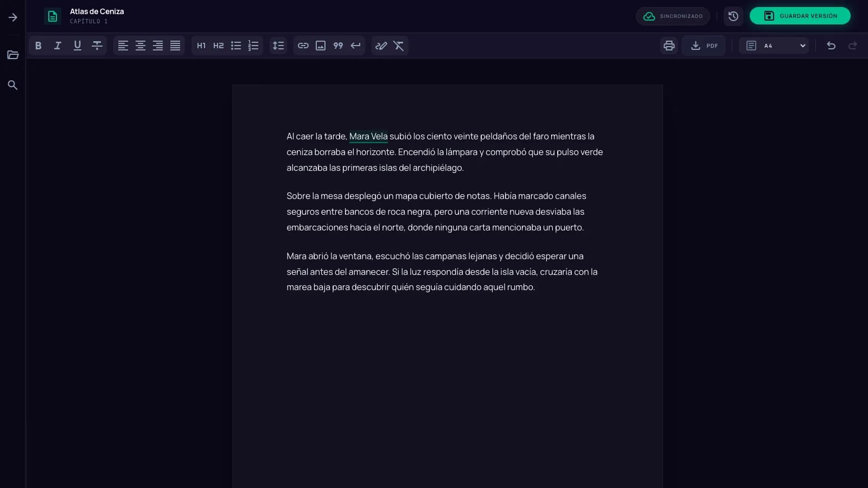This screenshot has width=868, height=488.
Task: Insert a bulleted list
Action: coord(236,46)
